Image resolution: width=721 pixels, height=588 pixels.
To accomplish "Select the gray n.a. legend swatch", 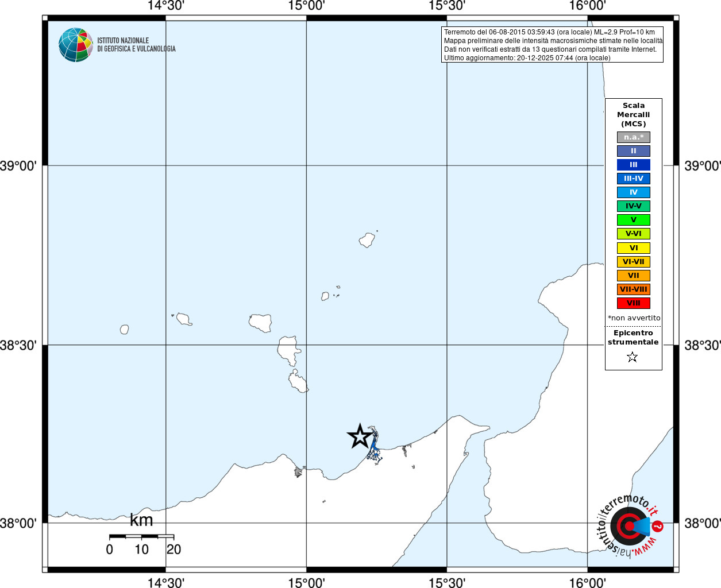I will (x=634, y=137).
